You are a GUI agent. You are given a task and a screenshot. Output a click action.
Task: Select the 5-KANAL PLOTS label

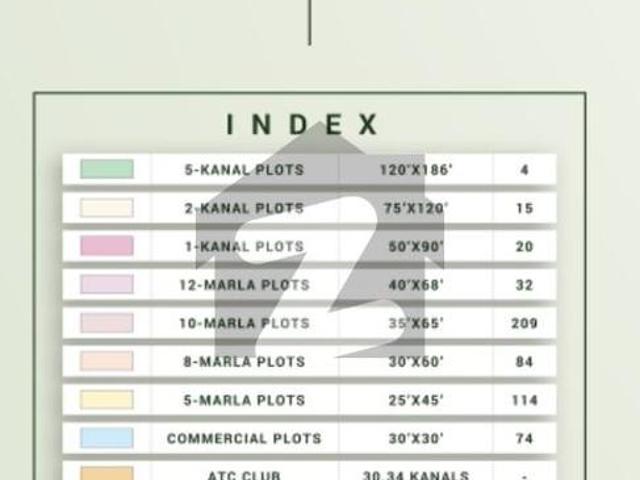tap(244, 170)
